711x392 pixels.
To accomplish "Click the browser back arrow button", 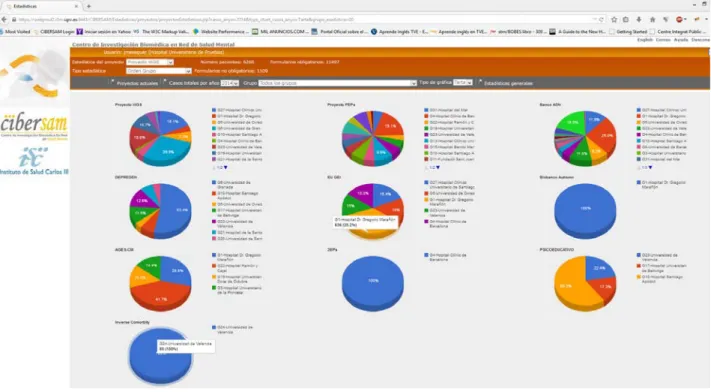I will (4, 20).
